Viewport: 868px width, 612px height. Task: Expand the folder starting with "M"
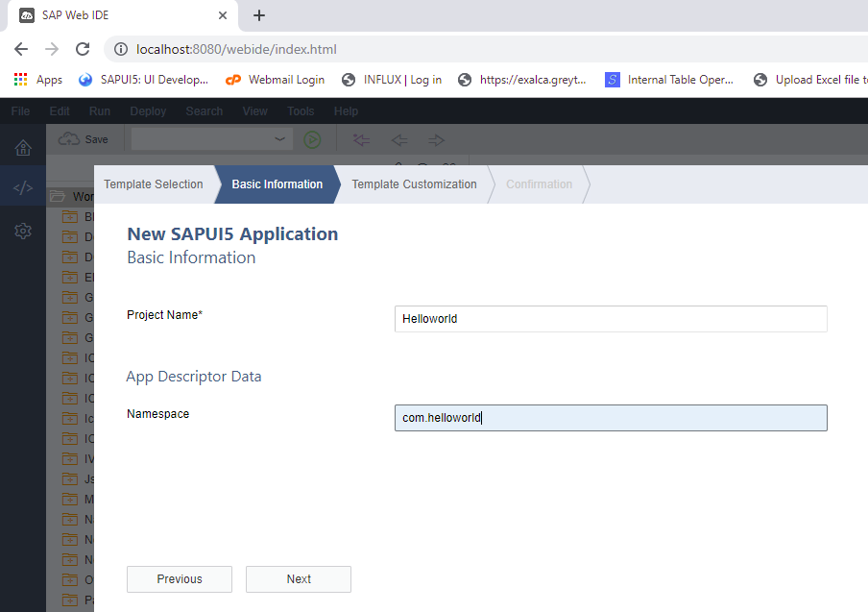click(70, 499)
